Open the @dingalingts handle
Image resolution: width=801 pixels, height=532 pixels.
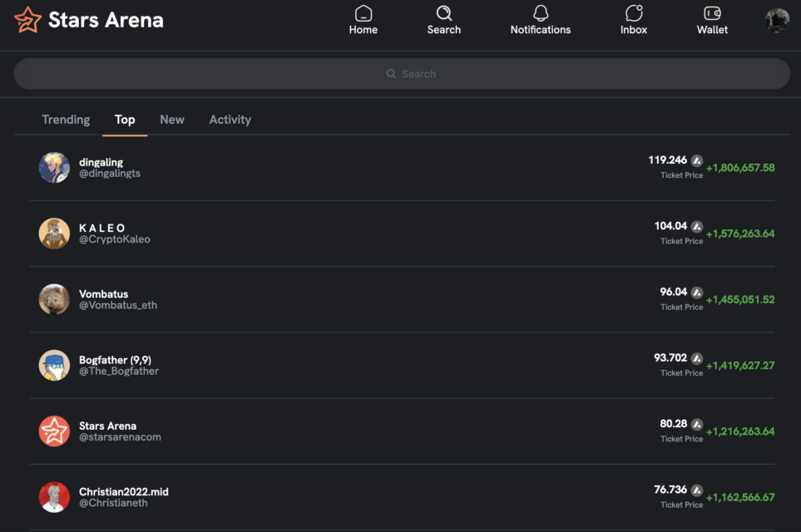pyautogui.click(x=109, y=174)
